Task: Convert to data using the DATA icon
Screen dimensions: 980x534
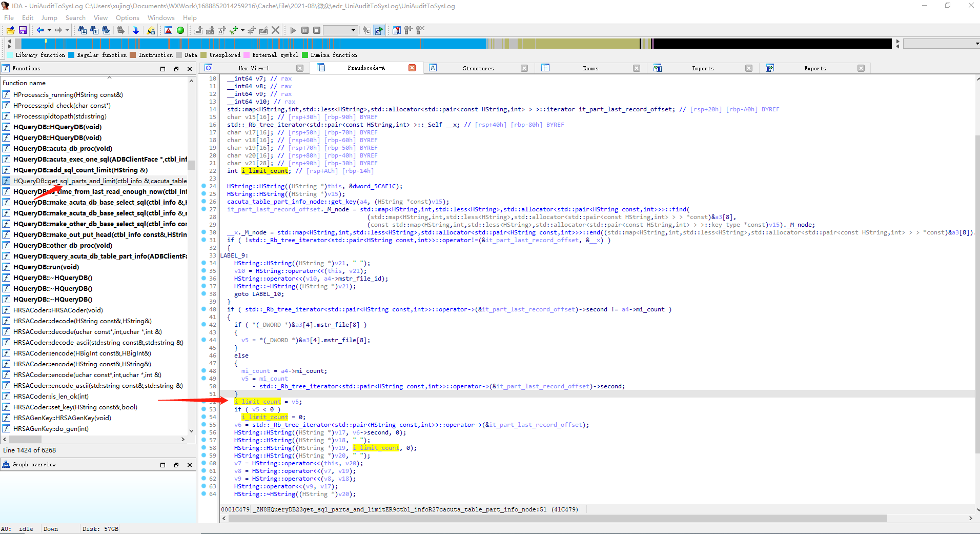Action: click(210, 30)
